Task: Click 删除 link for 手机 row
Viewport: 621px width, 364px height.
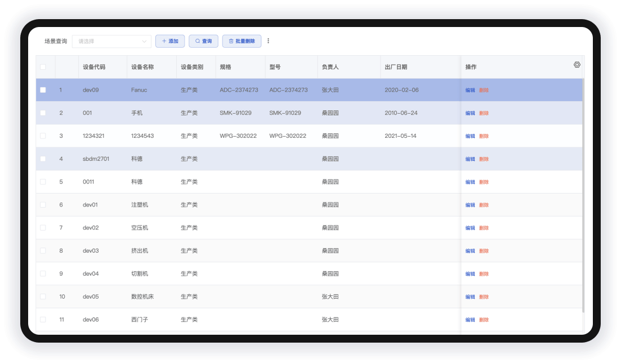Action: pyautogui.click(x=484, y=113)
